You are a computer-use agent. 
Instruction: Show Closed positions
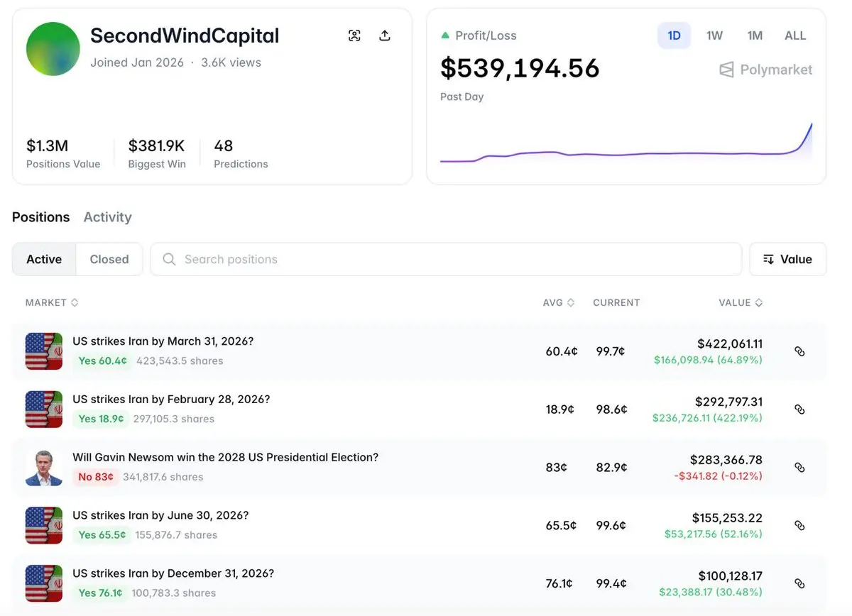point(109,259)
